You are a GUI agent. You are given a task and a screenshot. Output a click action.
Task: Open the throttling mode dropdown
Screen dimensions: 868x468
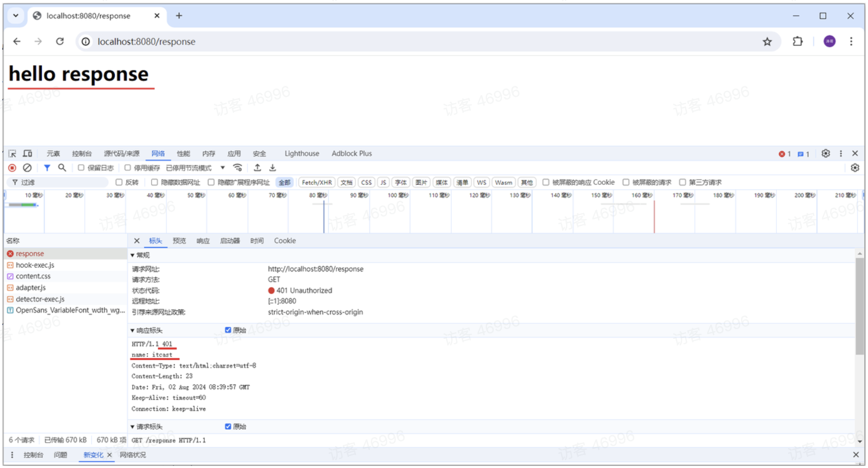click(x=223, y=168)
